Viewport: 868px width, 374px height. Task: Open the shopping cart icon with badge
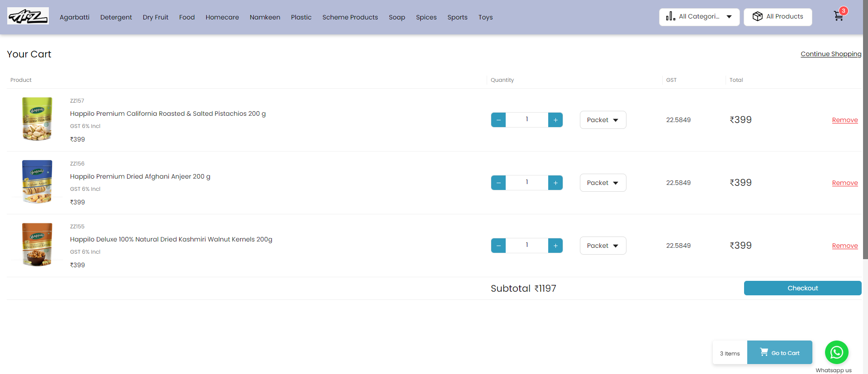[840, 15]
